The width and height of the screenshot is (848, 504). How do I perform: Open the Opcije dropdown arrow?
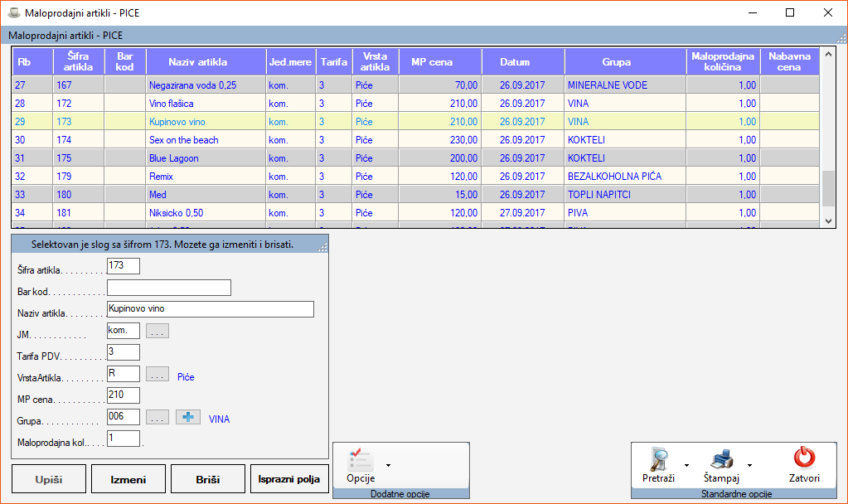click(388, 465)
